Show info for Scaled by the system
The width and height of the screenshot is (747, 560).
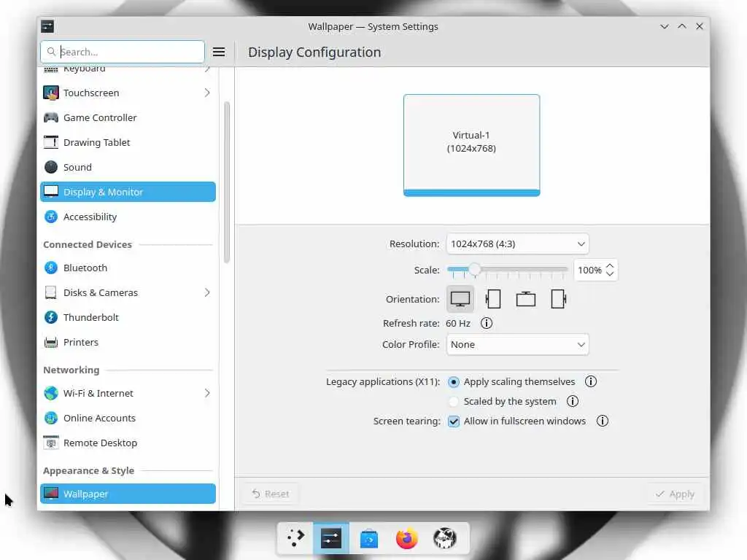point(573,402)
